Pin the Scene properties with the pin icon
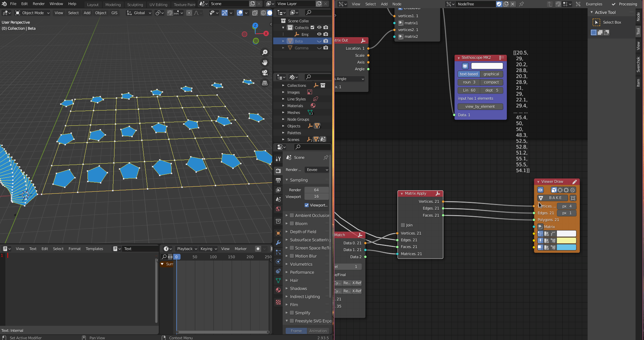644x340 pixels. coord(326,157)
